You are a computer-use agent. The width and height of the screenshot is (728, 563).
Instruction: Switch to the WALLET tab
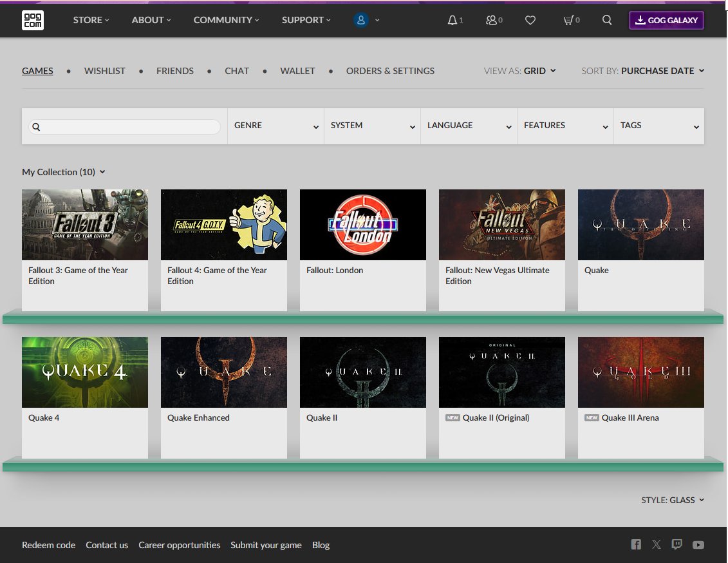click(297, 71)
